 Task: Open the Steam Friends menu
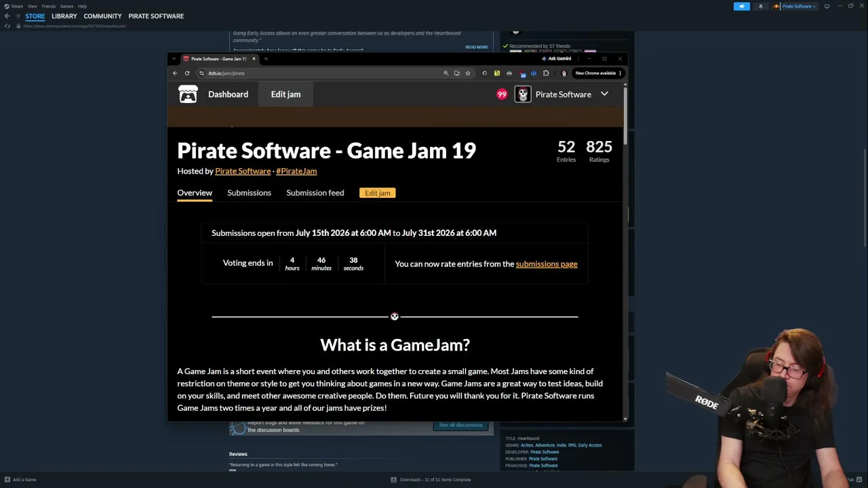pos(49,6)
